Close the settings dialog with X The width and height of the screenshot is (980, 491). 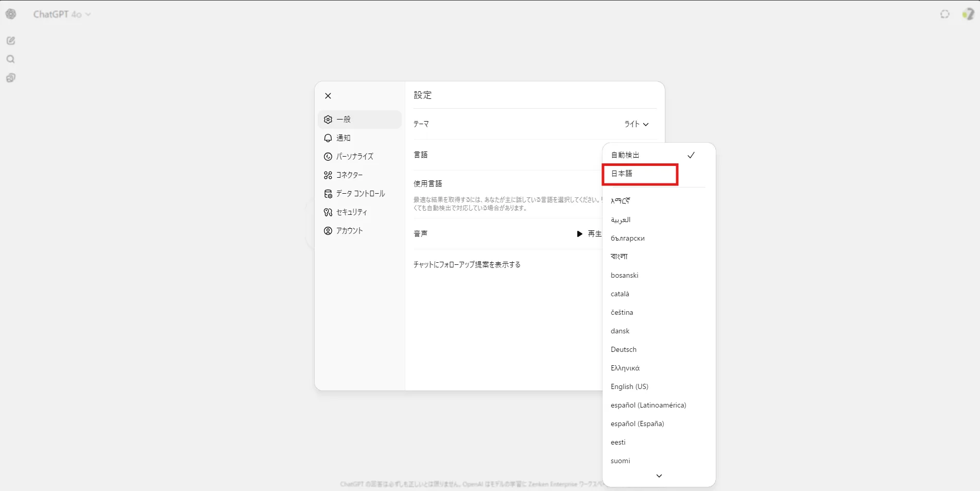click(x=328, y=96)
